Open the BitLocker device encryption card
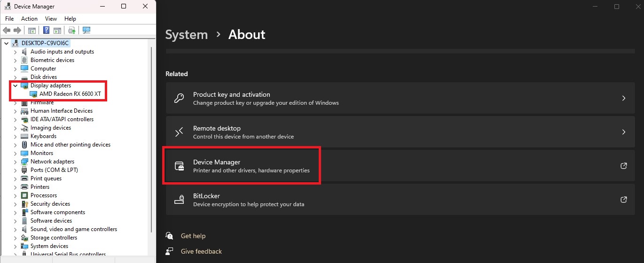The height and width of the screenshot is (263, 644). pyautogui.click(x=400, y=200)
